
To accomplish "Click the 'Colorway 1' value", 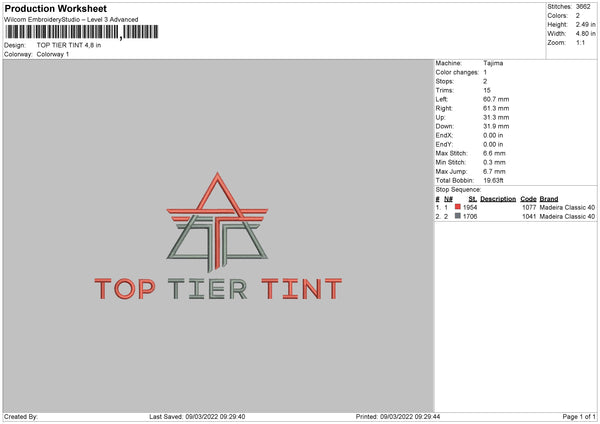I will pos(53,54).
